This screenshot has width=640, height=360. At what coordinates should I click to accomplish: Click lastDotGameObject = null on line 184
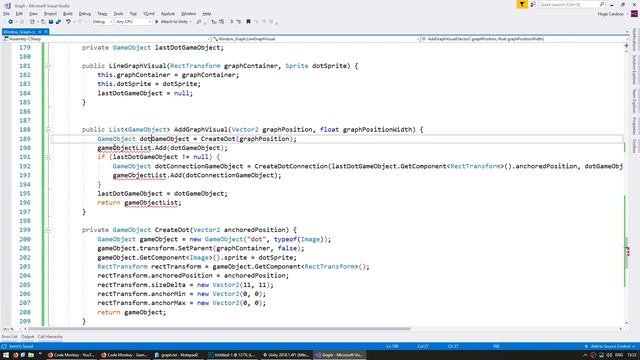tap(144, 93)
